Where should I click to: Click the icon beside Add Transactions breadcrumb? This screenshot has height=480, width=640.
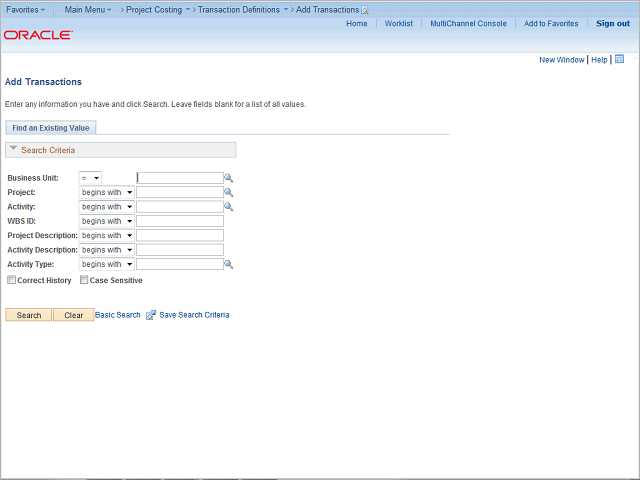click(x=365, y=10)
